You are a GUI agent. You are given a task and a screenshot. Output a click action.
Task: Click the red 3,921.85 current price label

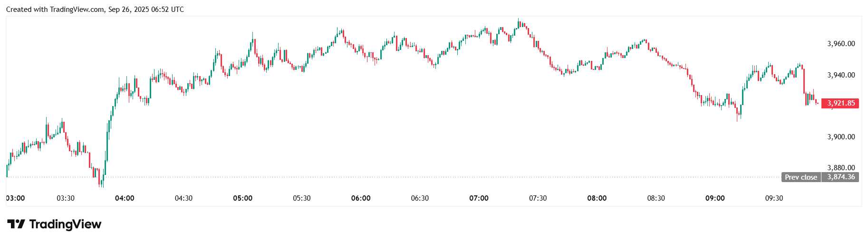840,103
